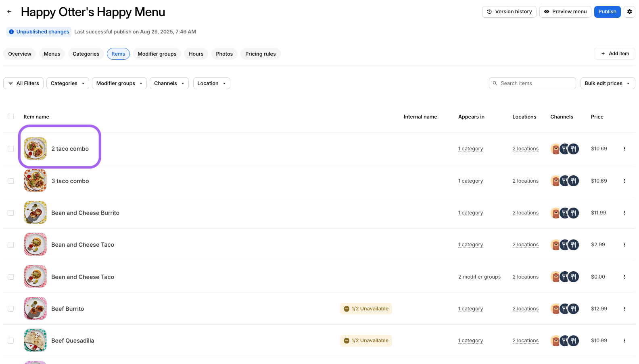Click the back arrow icon beside menu title
This screenshot has height=364, width=639.
click(x=9, y=12)
